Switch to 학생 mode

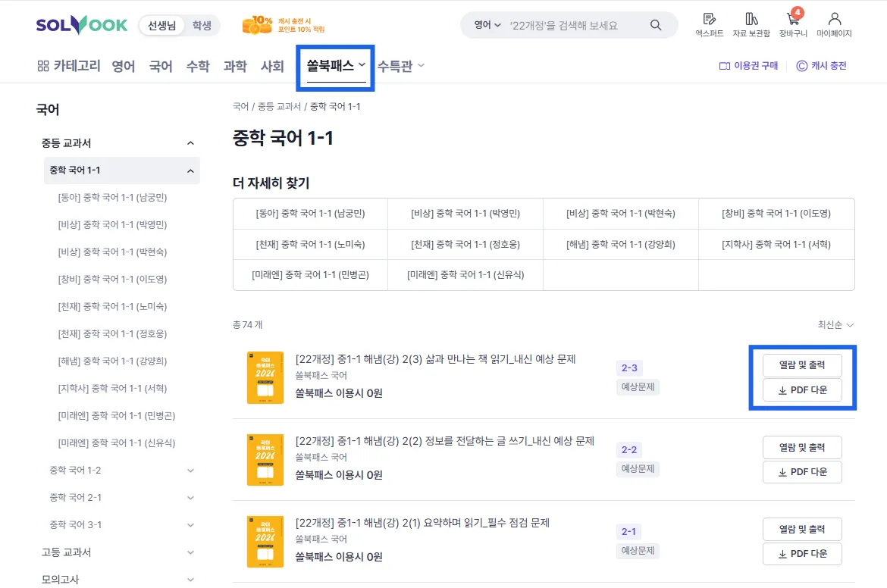coord(202,26)
